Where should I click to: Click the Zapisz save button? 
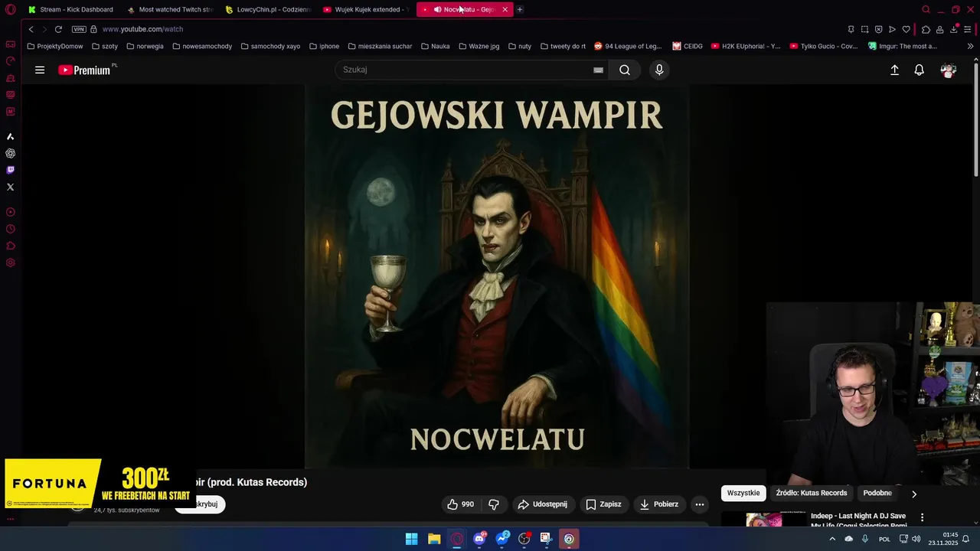pos(603,504)
